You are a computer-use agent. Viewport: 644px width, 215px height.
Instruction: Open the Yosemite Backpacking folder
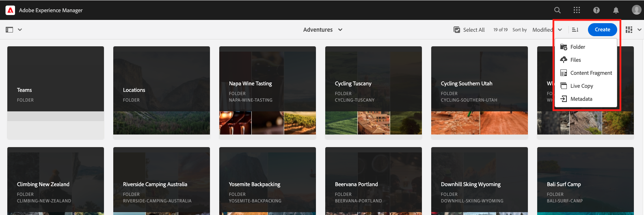[268, 181]
